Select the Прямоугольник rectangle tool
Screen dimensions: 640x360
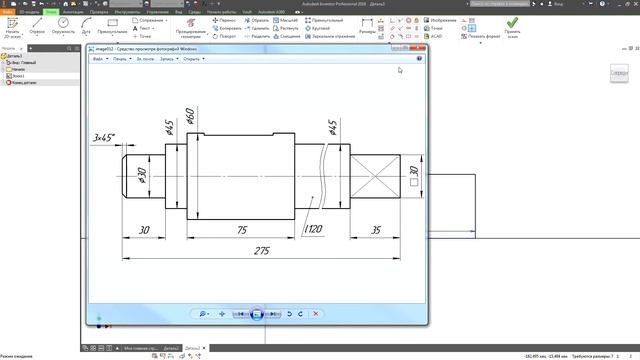click(x=112, y=26)
